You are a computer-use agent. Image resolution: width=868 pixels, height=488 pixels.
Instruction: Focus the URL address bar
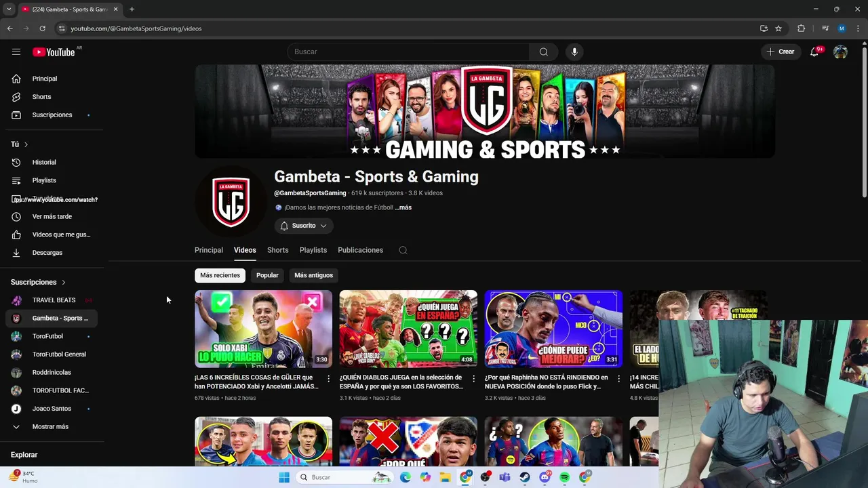coord(407,28)
